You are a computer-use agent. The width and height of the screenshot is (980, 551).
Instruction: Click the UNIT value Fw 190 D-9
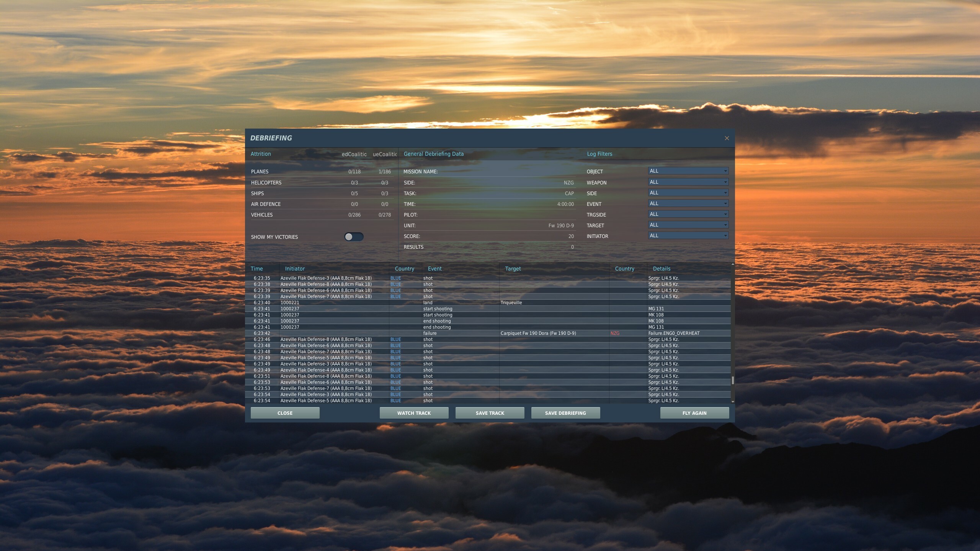point(561,226)
